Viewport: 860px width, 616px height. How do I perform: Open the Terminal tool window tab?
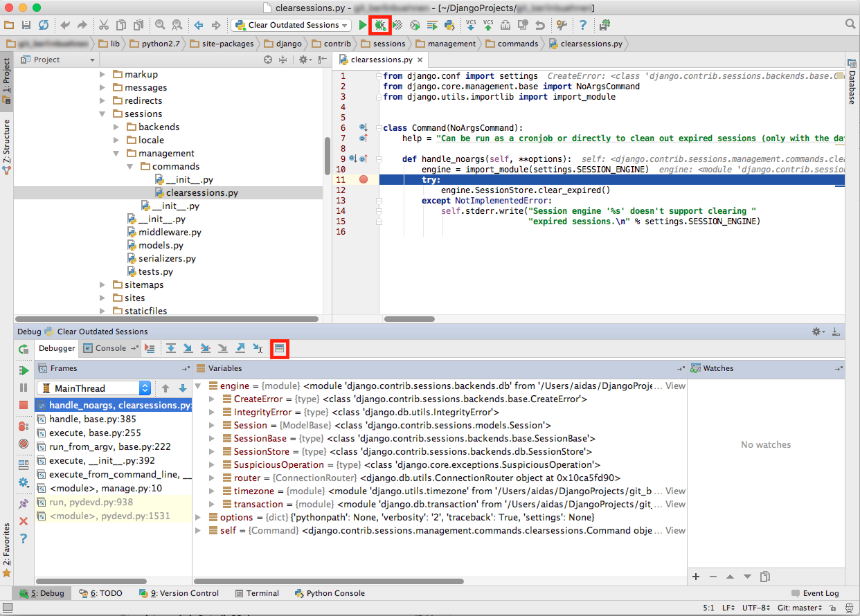(257, 593)
